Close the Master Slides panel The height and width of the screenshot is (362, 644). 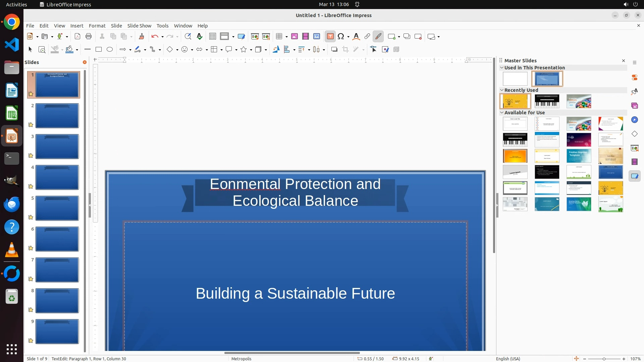(624, 61)
